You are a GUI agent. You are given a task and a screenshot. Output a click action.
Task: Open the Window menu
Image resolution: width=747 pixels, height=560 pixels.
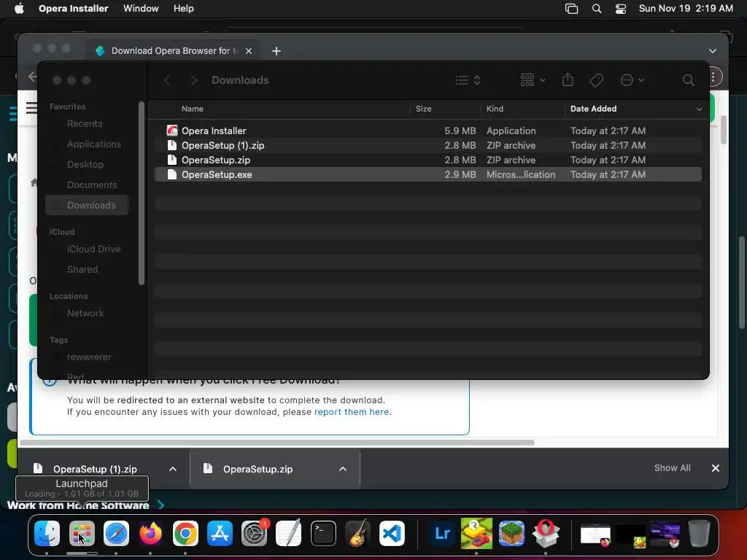tap(141, 9)
